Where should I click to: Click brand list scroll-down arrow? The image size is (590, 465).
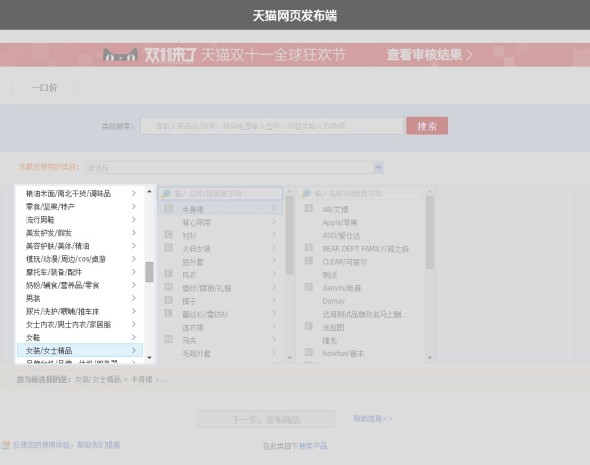430,357
